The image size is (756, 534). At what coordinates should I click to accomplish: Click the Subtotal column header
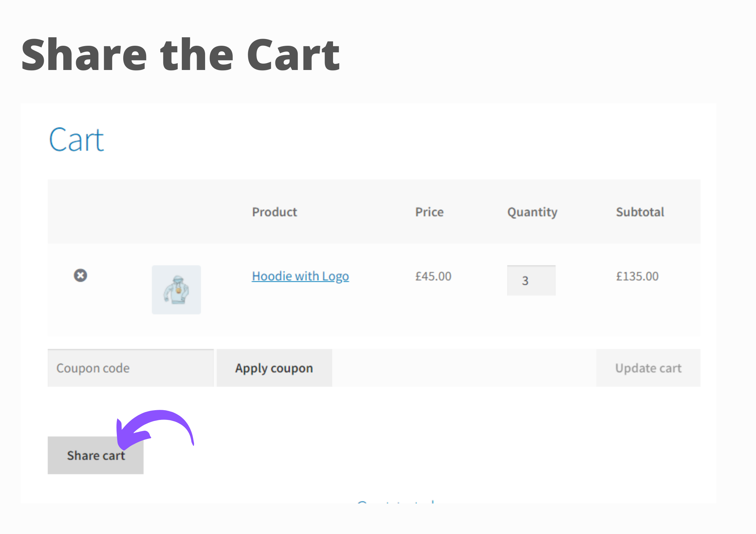pos(640,212)
